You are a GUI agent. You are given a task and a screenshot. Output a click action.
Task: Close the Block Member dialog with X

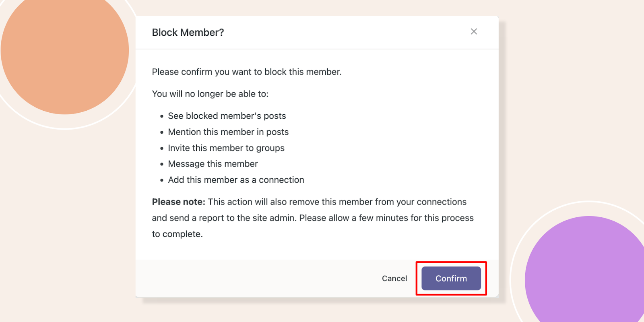click(x=474, y=31)
